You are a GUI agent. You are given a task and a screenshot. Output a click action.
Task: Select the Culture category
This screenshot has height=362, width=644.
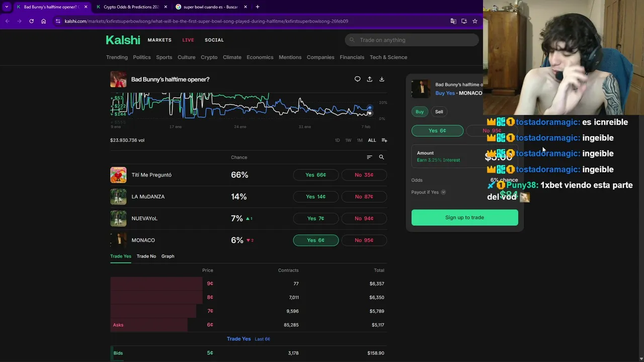click(186, 57)
